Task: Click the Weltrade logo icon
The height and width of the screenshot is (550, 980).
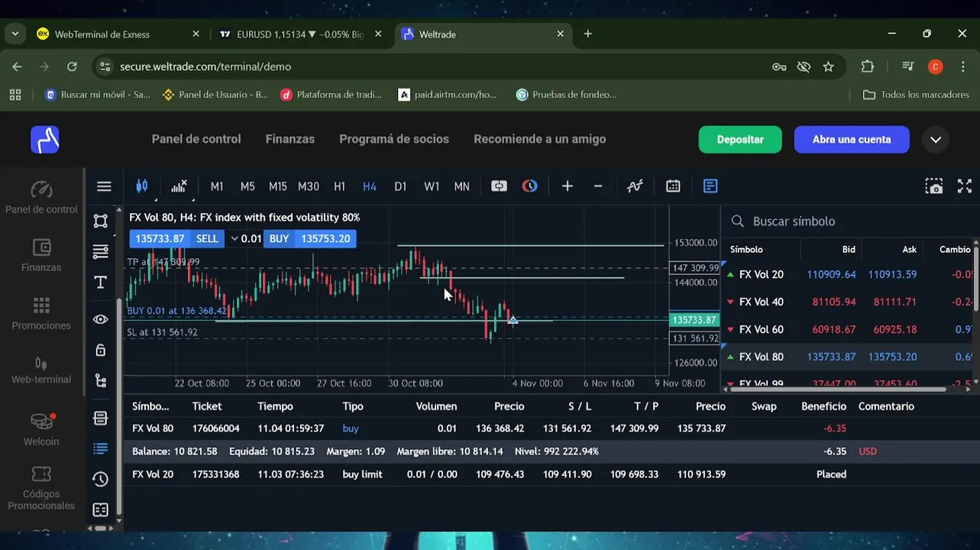Action: click(x=45, y=140)
